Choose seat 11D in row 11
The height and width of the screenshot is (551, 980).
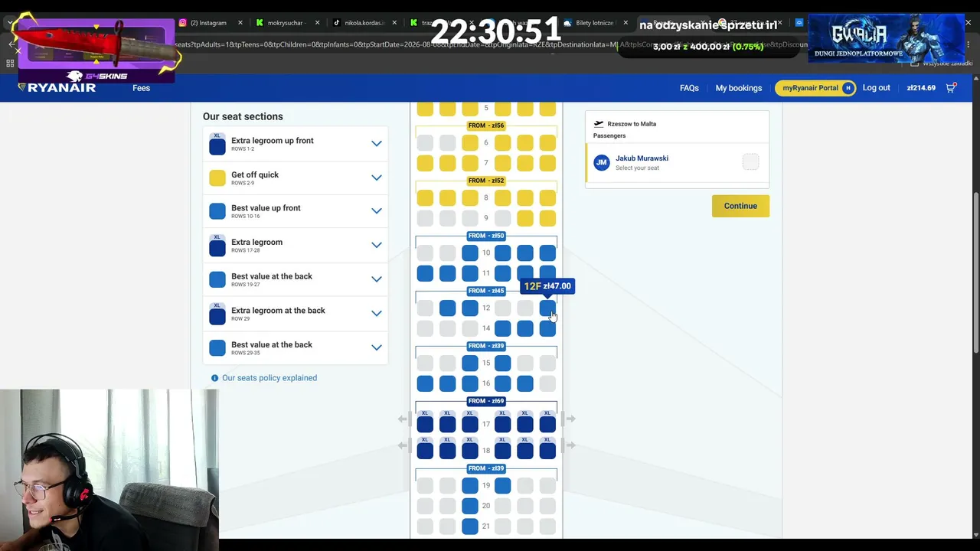(x=502, y=273)
